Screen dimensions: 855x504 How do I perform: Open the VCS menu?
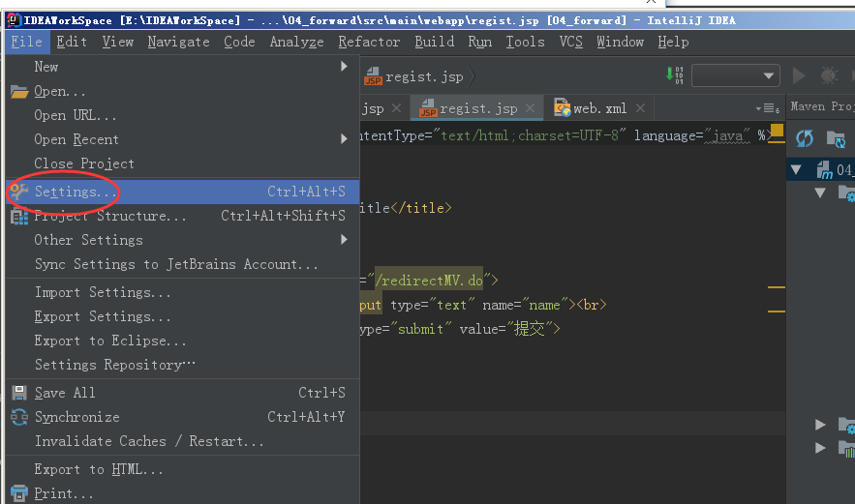571,42
